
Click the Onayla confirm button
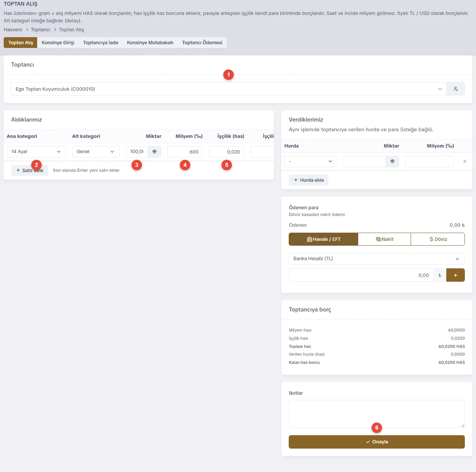click(377, 442)
